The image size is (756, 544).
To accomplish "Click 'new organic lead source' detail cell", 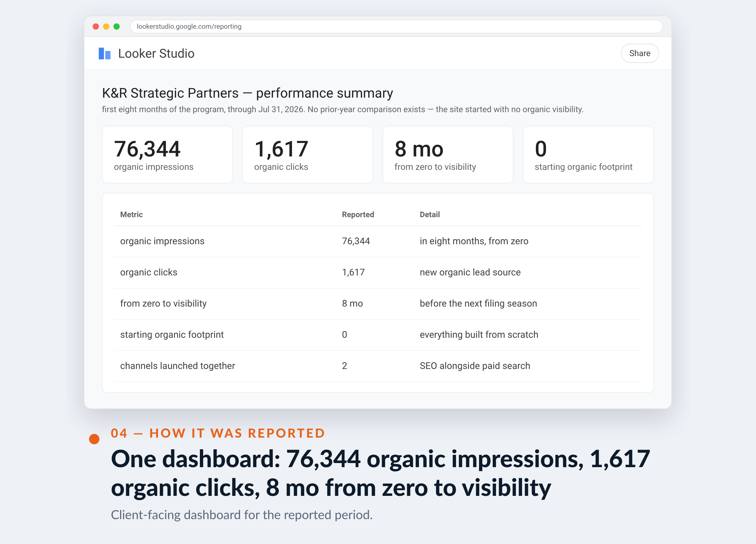I will click(x=470, y=272).
